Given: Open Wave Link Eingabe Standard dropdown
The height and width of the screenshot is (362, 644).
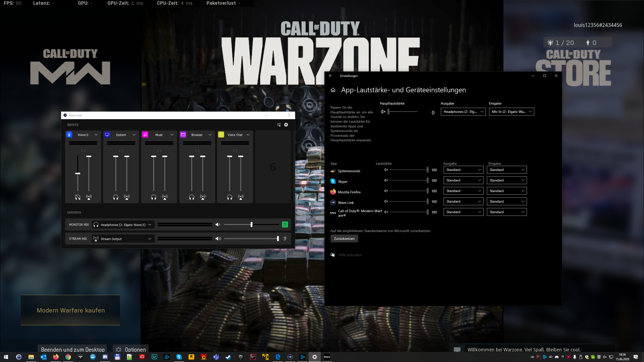Looking at the screenshot, I should coord(507,201).
